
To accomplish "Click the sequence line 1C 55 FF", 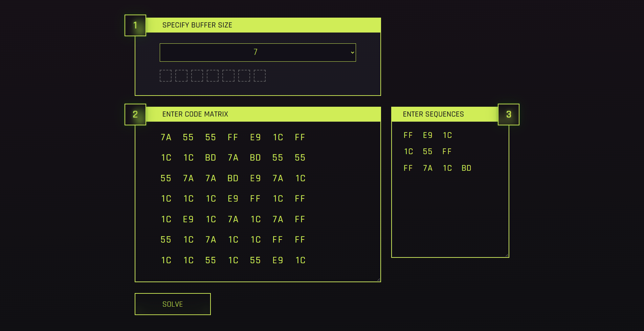I will [x=427, y=151].
